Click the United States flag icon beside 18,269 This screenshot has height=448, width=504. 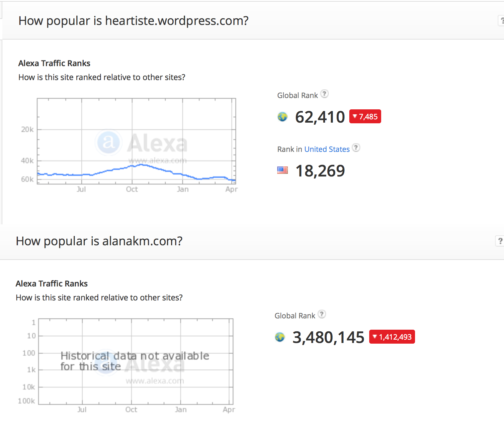pos(283,170)
